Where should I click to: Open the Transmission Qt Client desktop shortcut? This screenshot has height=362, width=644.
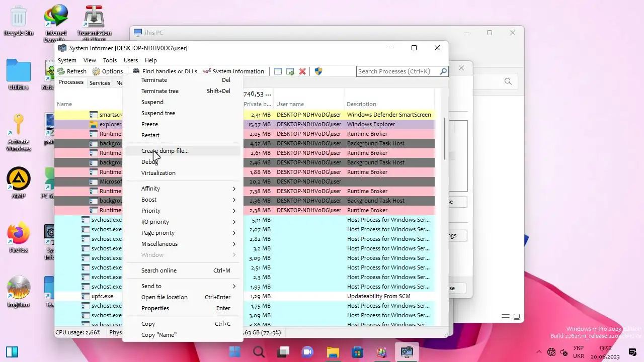coord(94,23)
